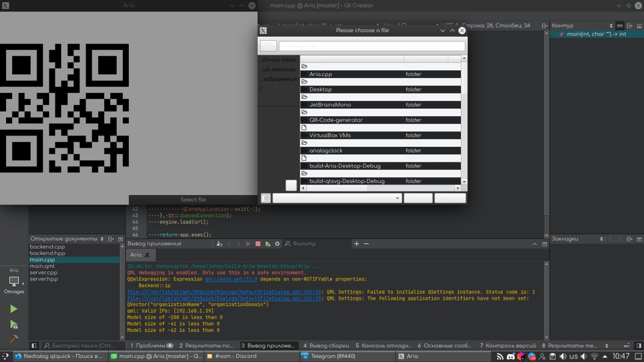The height and width of the screenshot is (362, 644).
Task: Click Select file button in Aria window
Action: pos(193,200)
